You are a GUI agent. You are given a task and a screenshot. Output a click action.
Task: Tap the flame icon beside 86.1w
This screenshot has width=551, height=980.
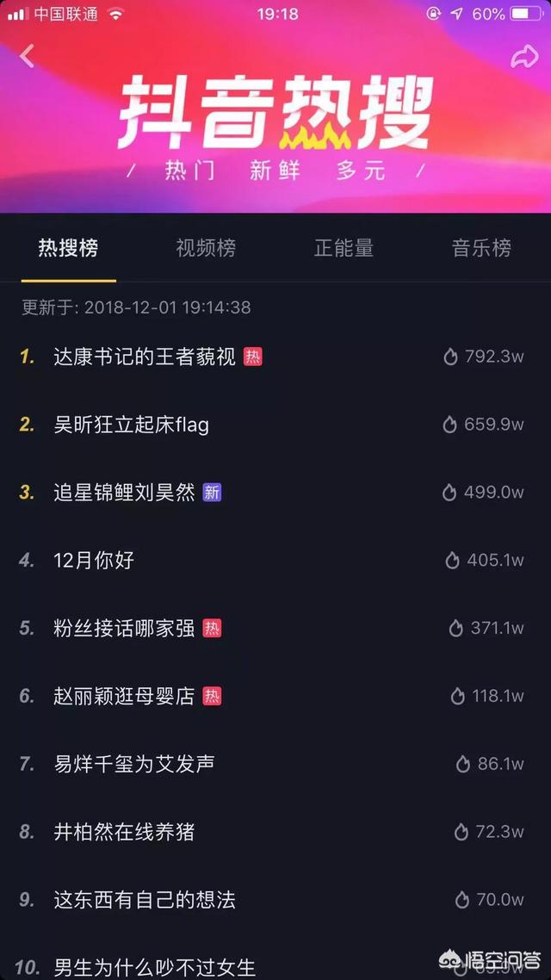[463, 764]
